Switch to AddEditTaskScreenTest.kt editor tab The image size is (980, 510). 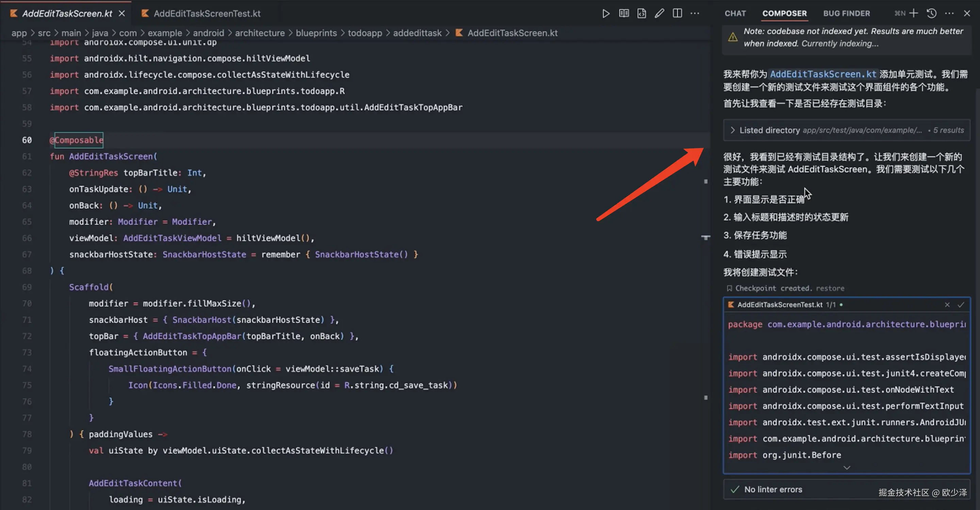207,14
